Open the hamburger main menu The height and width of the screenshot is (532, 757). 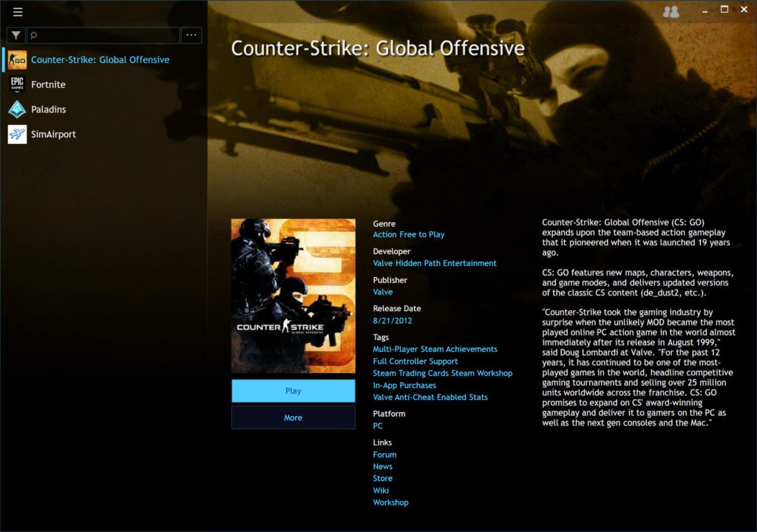point(18,12)
